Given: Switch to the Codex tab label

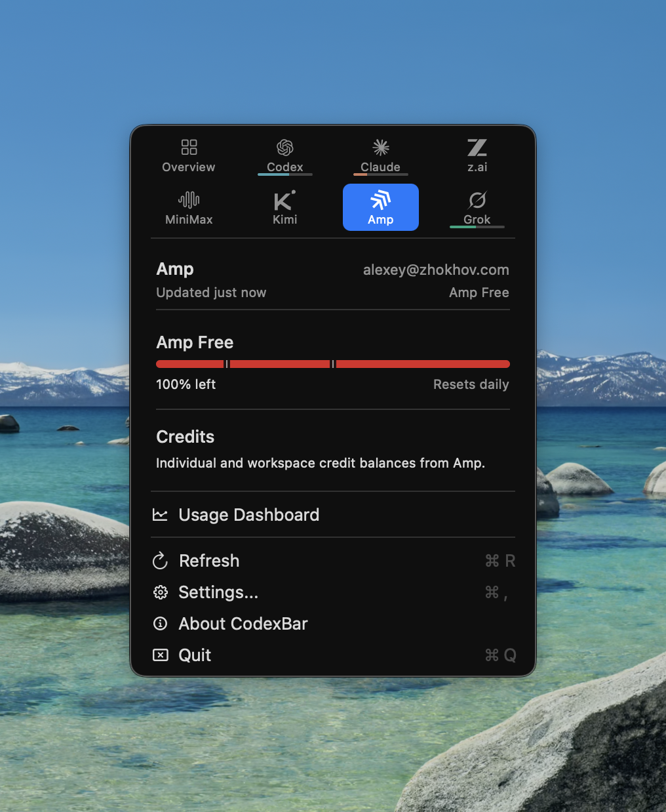Looking at the screenshot, I should tap(285, 167).
